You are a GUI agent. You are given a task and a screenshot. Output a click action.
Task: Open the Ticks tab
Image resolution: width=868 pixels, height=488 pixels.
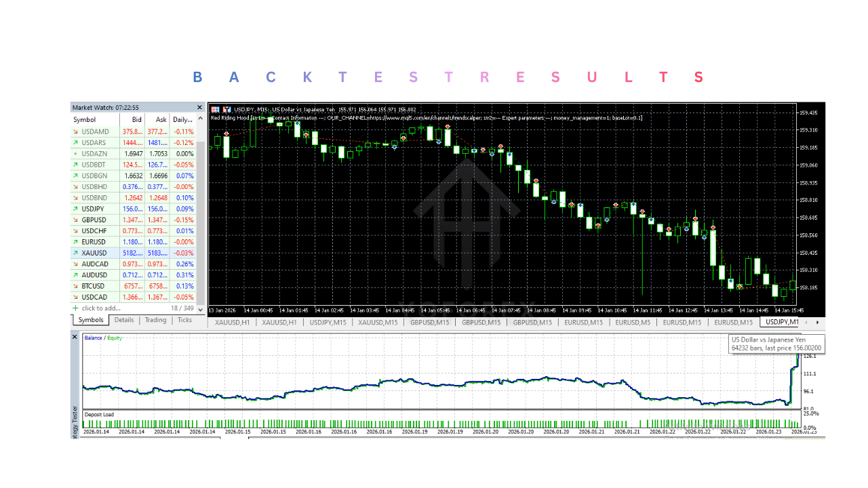pyautogui.click(x=184, y=320)
